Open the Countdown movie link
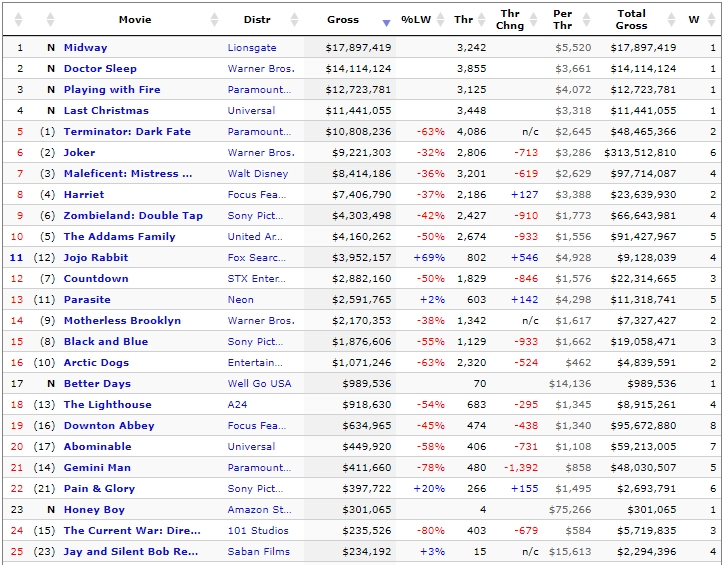This screenshot has width=724, height=565. click(x=96, y=278)
